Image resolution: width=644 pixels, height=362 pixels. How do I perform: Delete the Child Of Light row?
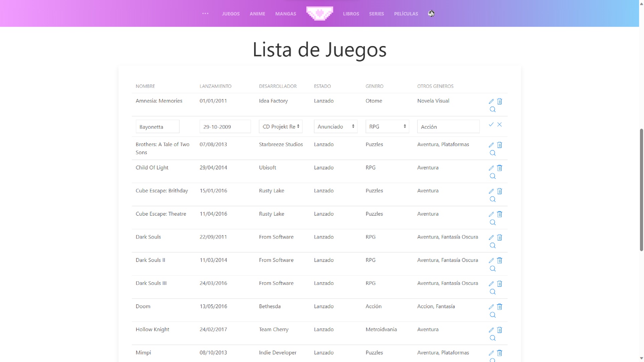pyautogui.click(x=499, y=168)
